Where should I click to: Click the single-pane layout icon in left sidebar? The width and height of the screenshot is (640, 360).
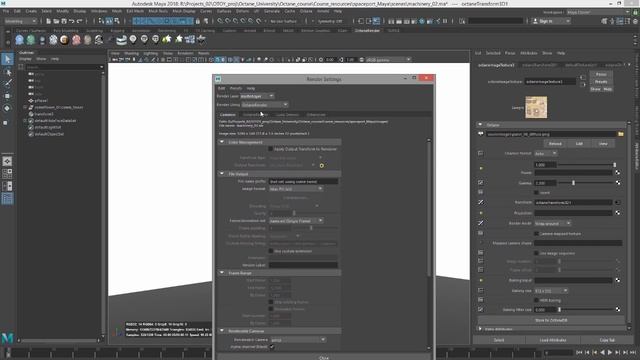[7, 161]
